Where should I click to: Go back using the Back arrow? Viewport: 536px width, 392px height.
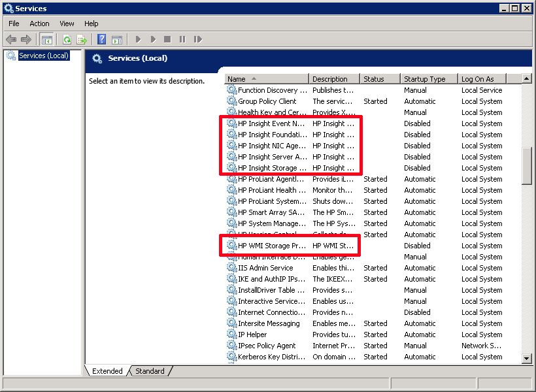click(11, 39)
